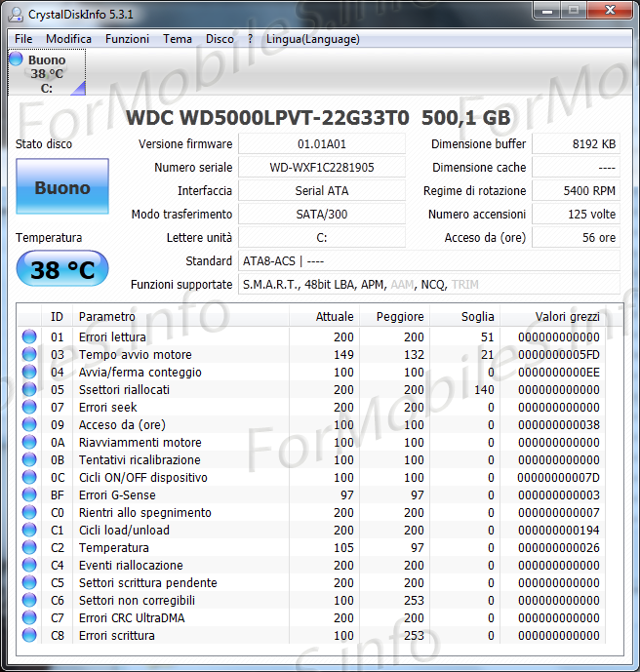Click status orb next to Errori lettura
This screenshot has width=640, height=672.
(29, 337)
